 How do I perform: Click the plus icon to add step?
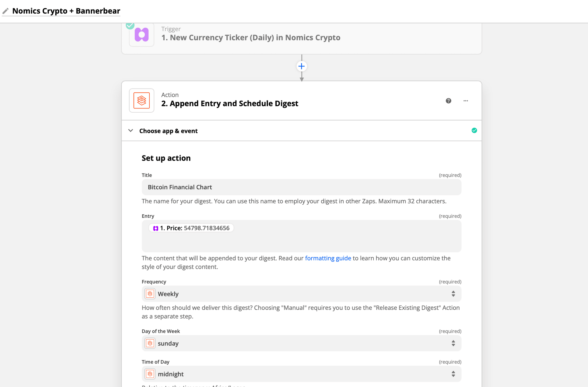[301, 66]
